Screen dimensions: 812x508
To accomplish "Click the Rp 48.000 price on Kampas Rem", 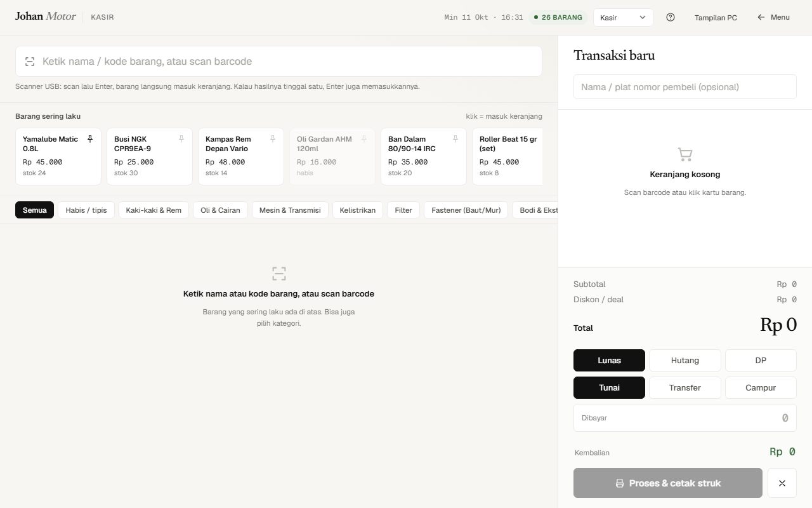I will (x=225, y=162).
